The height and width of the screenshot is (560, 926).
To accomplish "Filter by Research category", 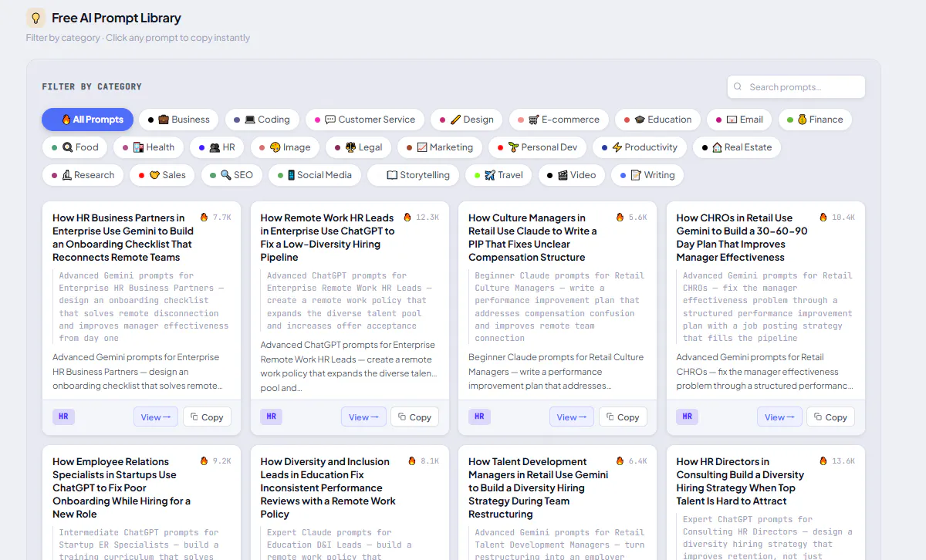I will pos(83,175).
